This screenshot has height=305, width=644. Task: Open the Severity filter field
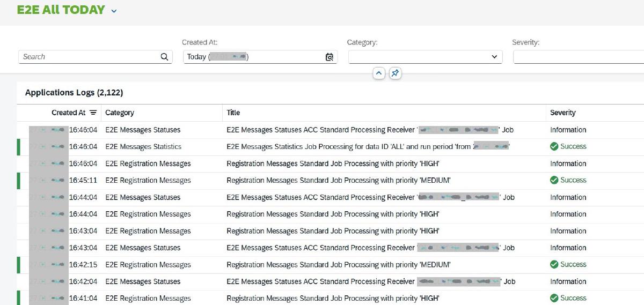point(577,57)
